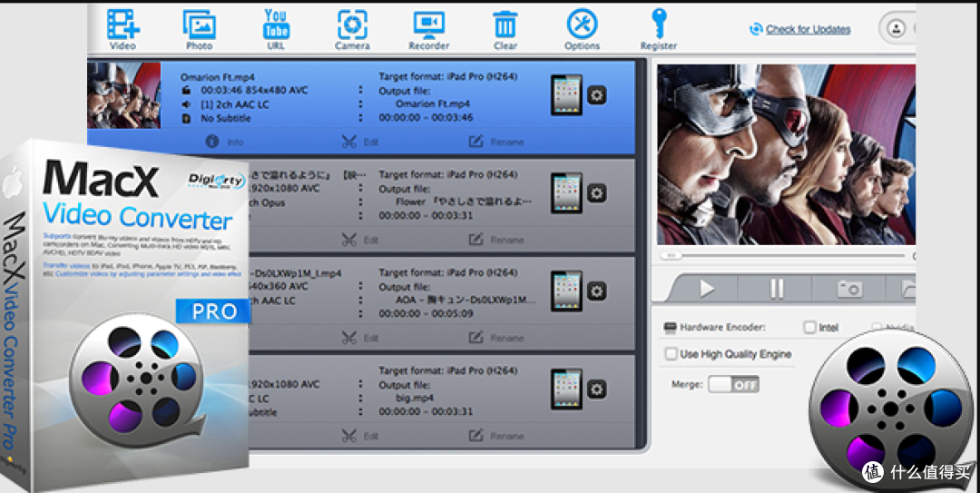
Task: Click Target format text of AOA row
Action: click(448, 272)
